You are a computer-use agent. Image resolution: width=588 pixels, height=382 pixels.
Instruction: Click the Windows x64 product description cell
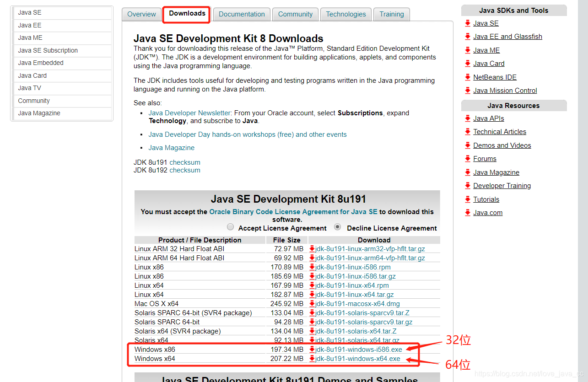tap(200, 359)
